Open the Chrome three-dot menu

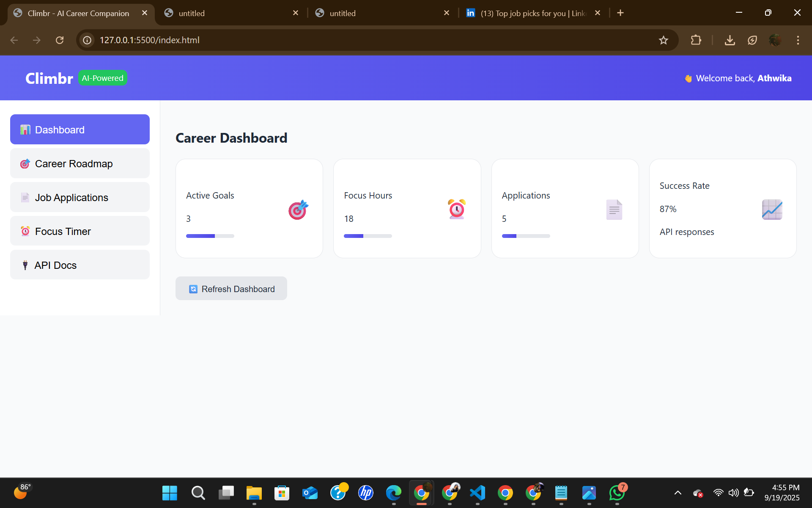pyautogui.click(x=798, y=40)
